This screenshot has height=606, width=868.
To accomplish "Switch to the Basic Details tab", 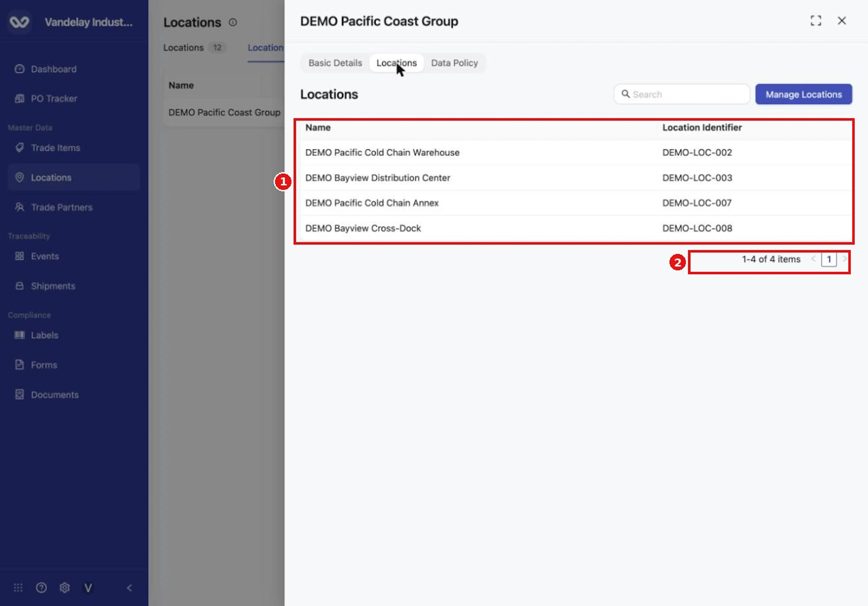I will pyautogui.click(x=335, y=63).
